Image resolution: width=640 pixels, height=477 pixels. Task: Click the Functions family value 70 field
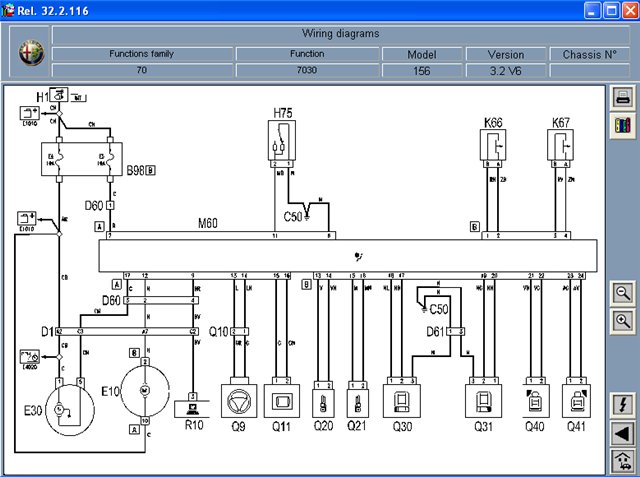click(142, 70)
